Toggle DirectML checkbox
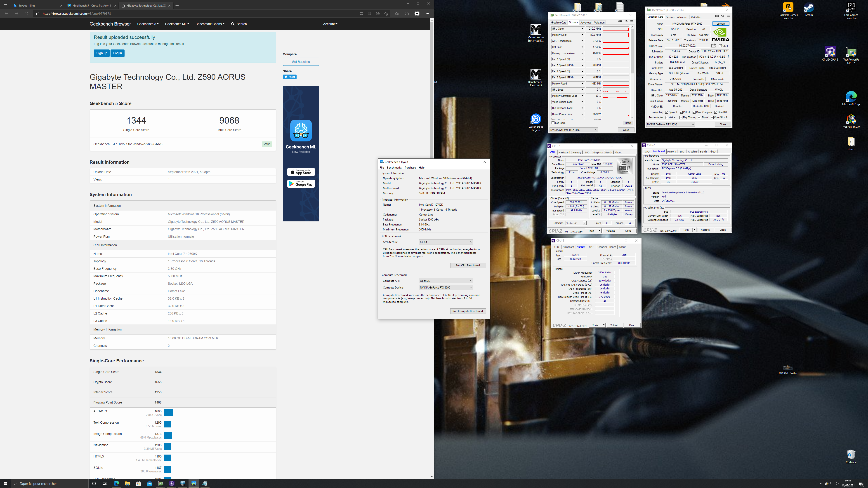Image resolution: width=868 pixels, height=488 pixels. click(716, 112)
